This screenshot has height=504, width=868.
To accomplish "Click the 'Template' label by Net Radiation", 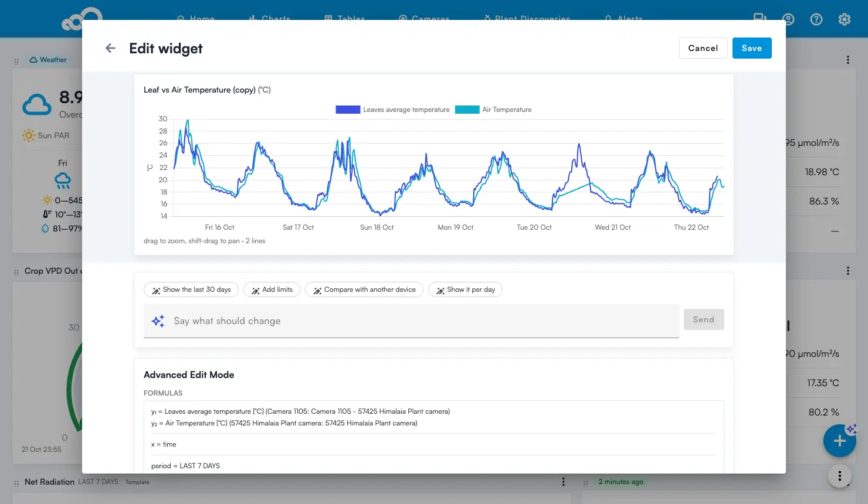I will 137,482.
